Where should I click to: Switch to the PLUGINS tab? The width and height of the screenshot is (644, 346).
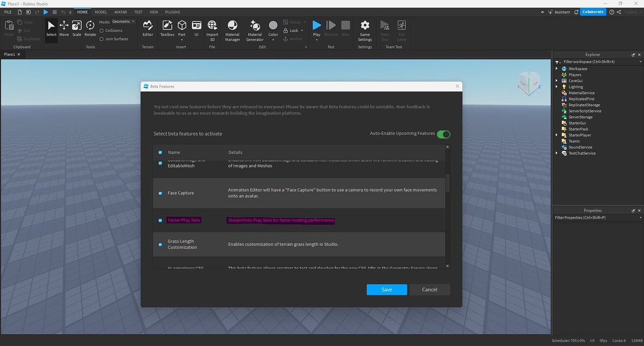pyautogui.click(x=173, y=12)
